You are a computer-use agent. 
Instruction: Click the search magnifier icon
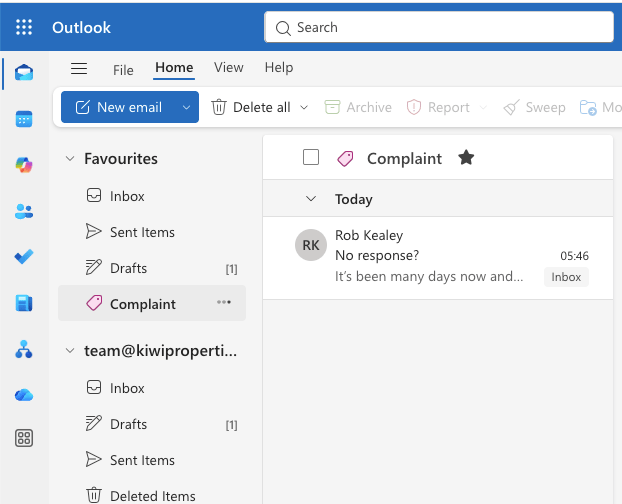[x=283, y=28]
